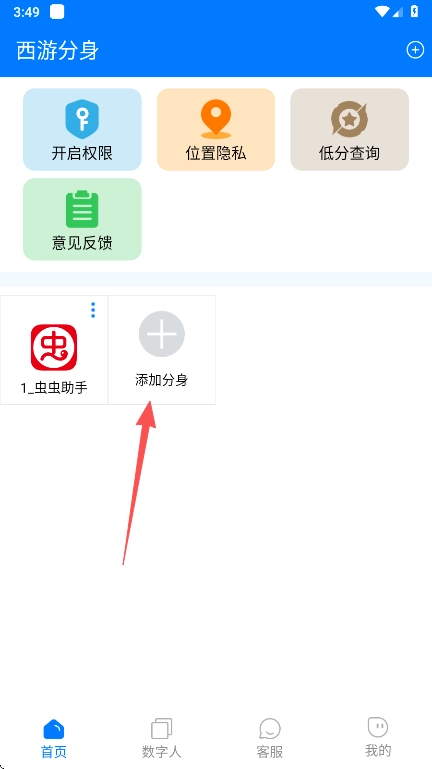
Task: Open three-dot menu on 虫虫助手 tile
Action: pyautogui.click(x=93, y=310)
